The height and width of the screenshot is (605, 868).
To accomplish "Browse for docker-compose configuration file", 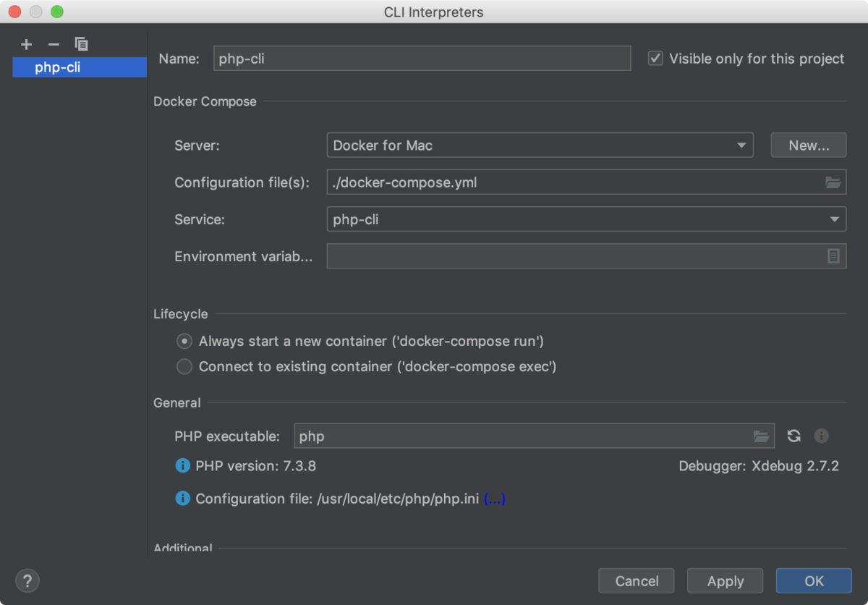I will point(833,182).
